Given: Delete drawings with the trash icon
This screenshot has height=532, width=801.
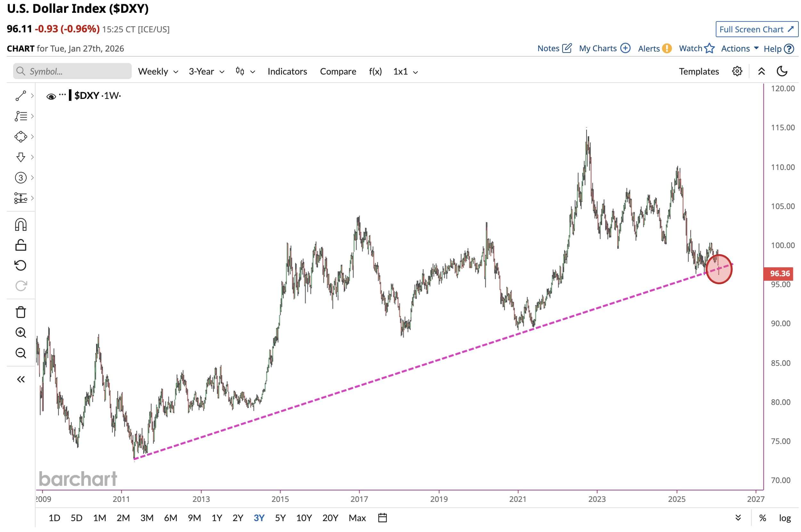Looking at the screenshot, I should [21, 312].
